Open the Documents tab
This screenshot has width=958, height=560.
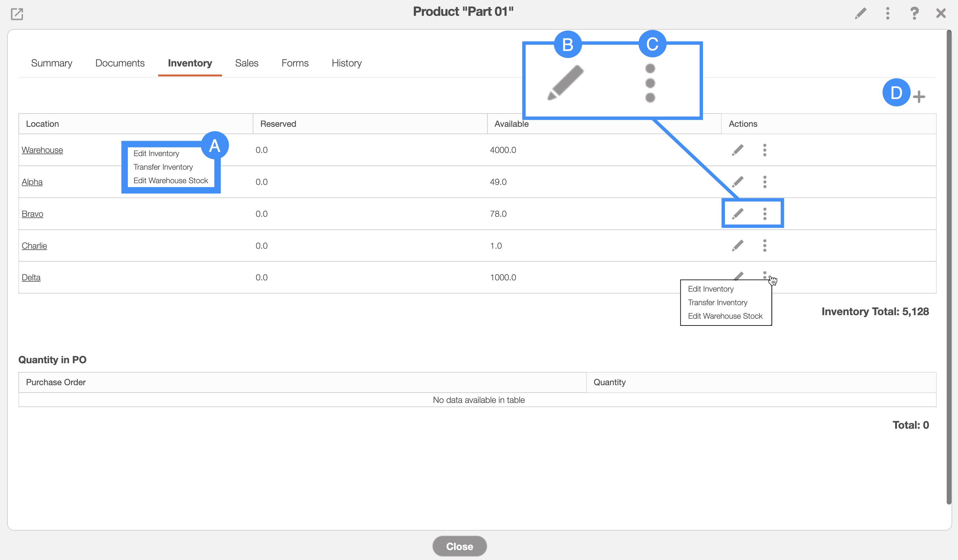click(x=120, y=63)
